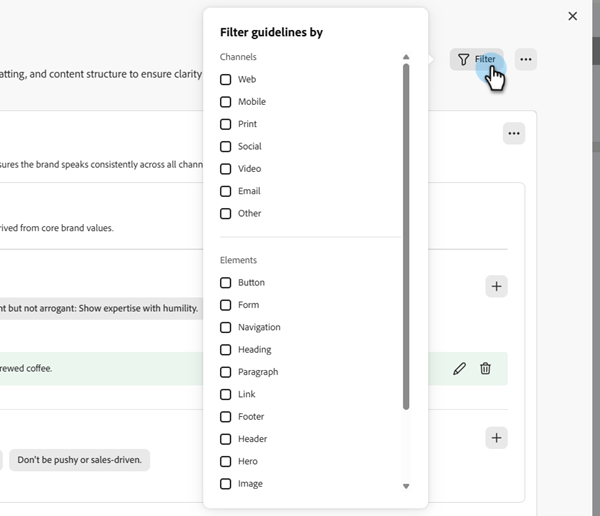Open the section's three-dot options menu
The width and height of the screenshot is (600, 516).
[513, 133]
